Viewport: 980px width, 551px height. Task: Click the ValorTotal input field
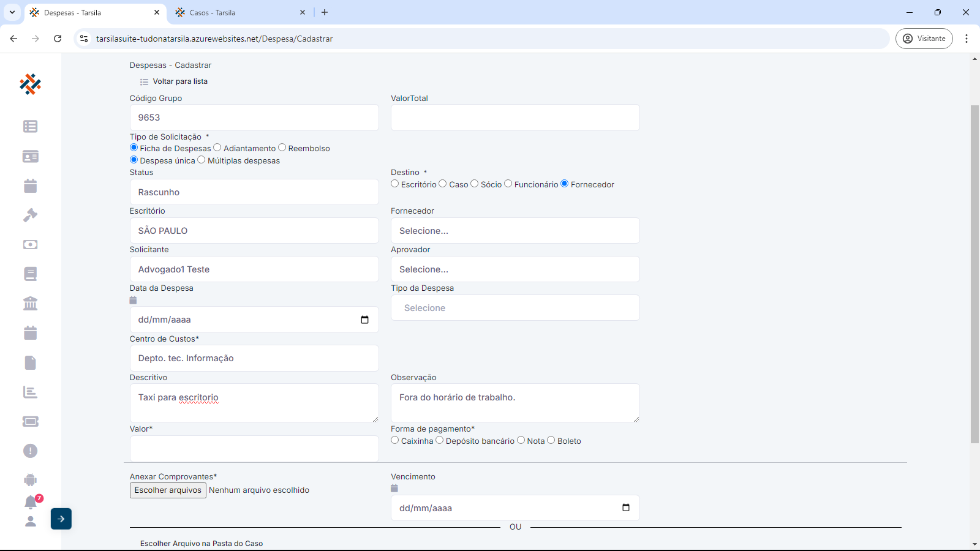[x=515, y=118]
